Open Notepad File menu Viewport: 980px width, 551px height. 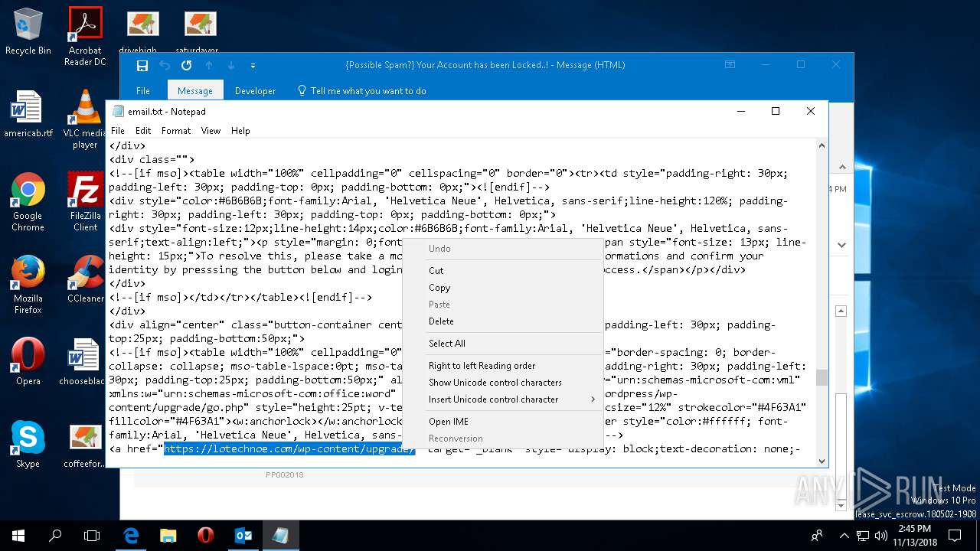pyautogui.click(x=118, y=131)
